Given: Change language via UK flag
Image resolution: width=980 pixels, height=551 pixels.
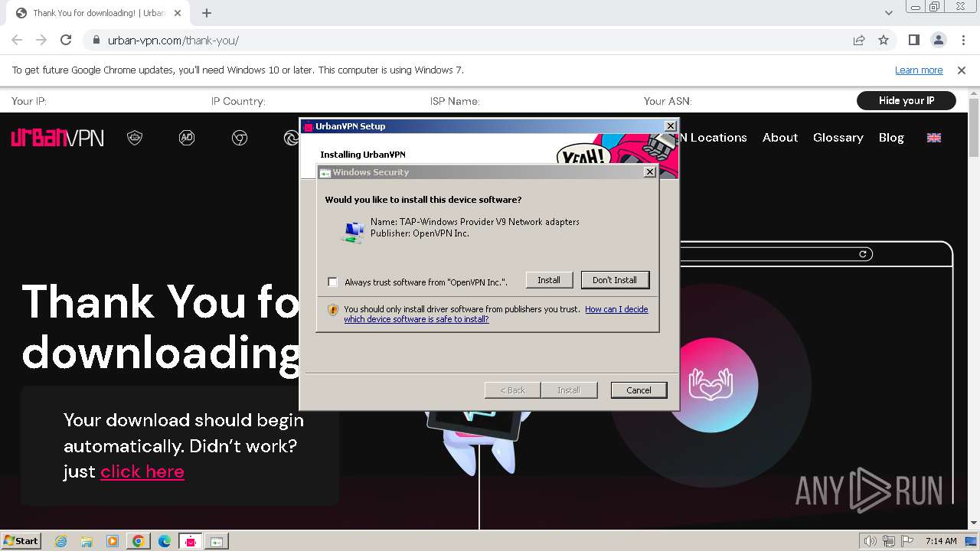Looking at the screenshot, I should [x=934, y=138].
